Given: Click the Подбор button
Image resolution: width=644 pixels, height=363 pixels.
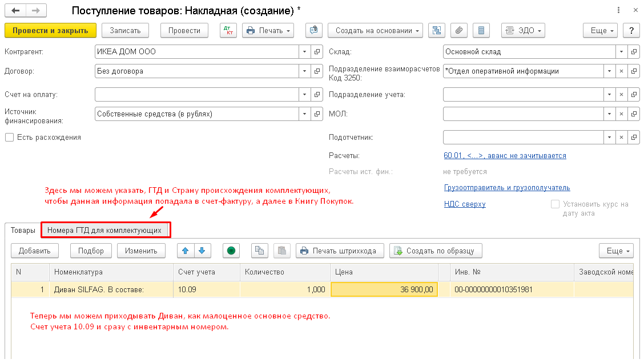Looking at the screenshot, I should [x=91, y=251].
